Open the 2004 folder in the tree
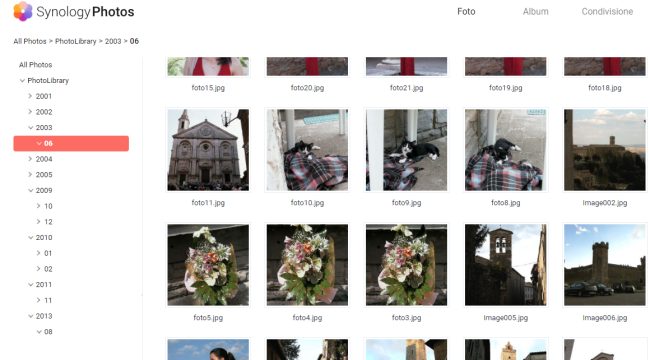The width and height of the screenshot is (650, 360). pyautogui.click(x=44, y=159)
